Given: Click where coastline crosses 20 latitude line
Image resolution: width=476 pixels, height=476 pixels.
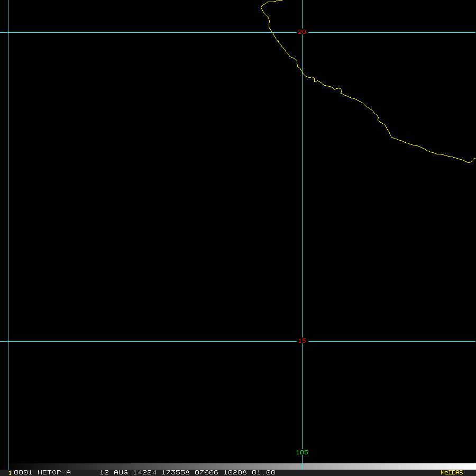Looking at the screenshot, I should point(271,32).
